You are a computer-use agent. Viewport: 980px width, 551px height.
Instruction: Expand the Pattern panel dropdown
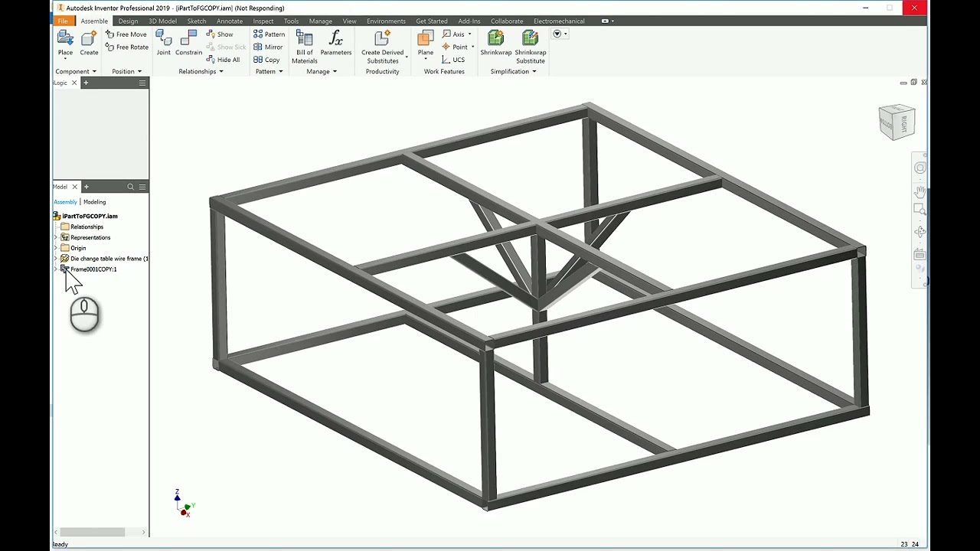pyautogui.click(x=269, y=71)
